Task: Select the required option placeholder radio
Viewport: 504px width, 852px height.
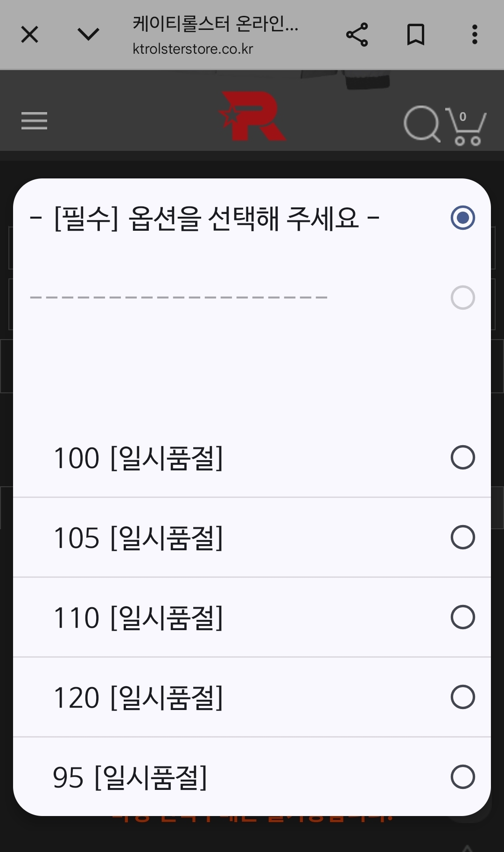Action: click(x=462, y=218)
